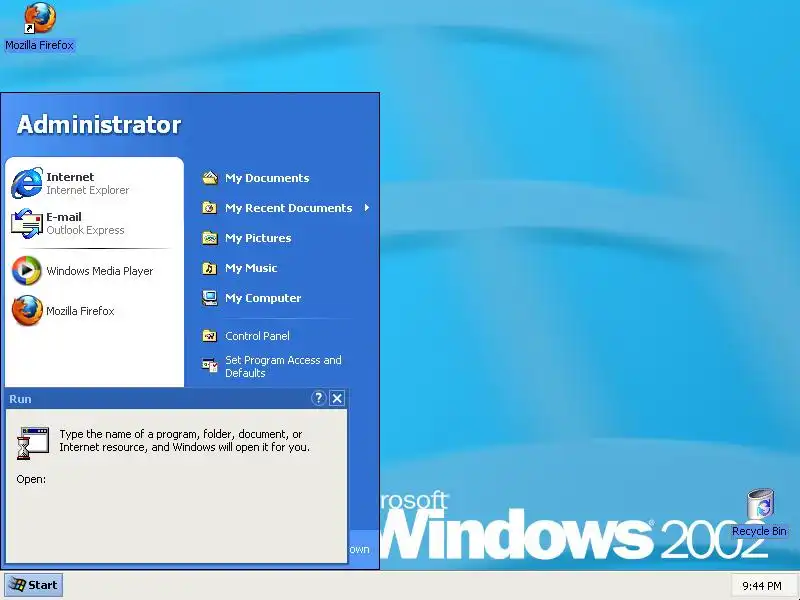The height and width of the screenshot is (600, 800).
Task: Click the Start button on taskbar
Action: pos(34,585)
